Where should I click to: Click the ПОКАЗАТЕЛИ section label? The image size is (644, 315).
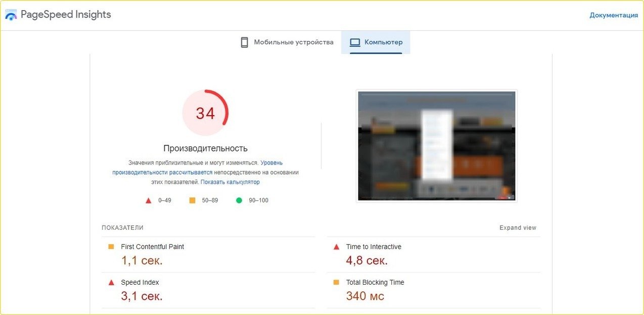click(x=122, y=228)
